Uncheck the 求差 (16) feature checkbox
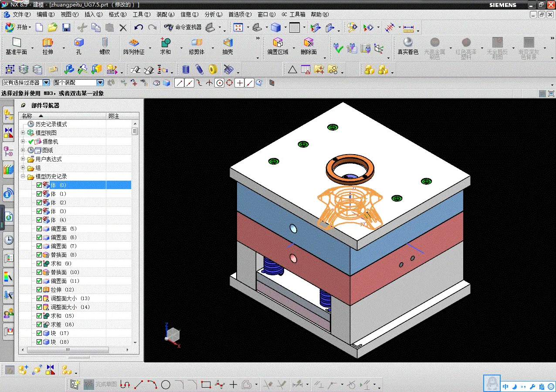The width and height of the screenshot is (556, 392). point(39,324)
